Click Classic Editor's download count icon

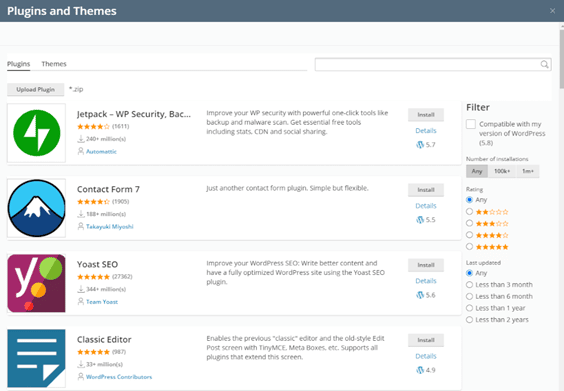(x=81, y=364)
